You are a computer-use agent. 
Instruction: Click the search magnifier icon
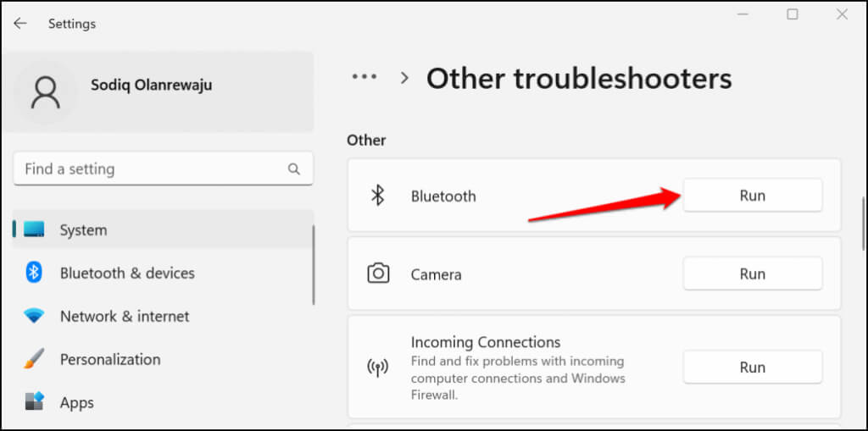pyautogui.click(x=294, y=169)
